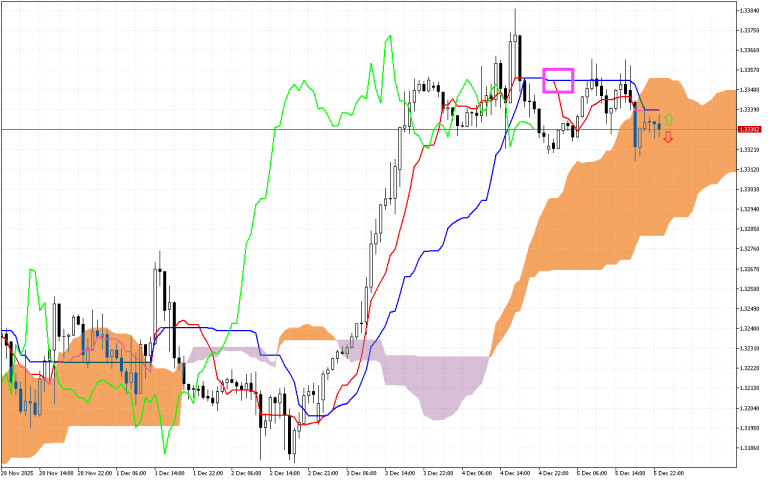Select the magenta rectangle object on chart

[x=558, y=81]
